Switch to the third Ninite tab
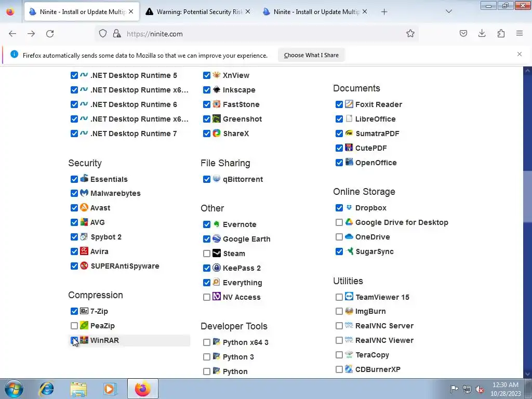 [x=315, y=11]
